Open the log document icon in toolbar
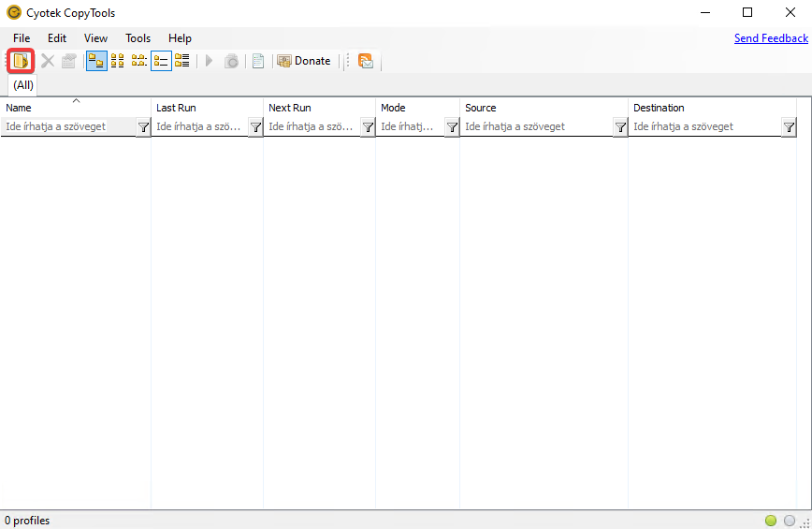The image size is (812, 529). point(258,61)
